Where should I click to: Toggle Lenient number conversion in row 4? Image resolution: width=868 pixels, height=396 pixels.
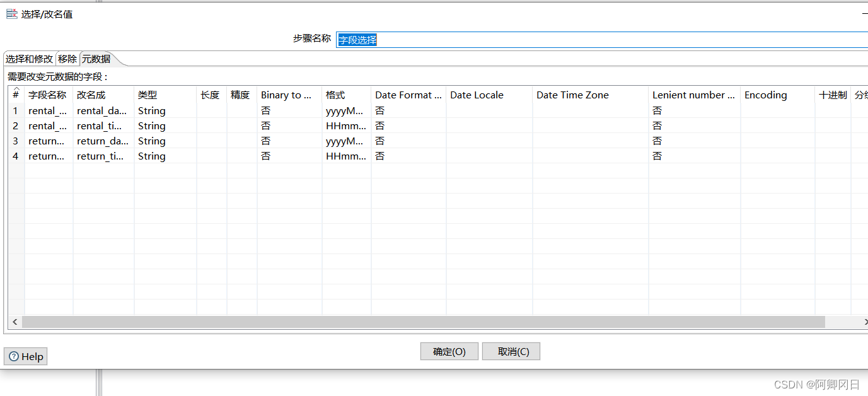point(693,156)
